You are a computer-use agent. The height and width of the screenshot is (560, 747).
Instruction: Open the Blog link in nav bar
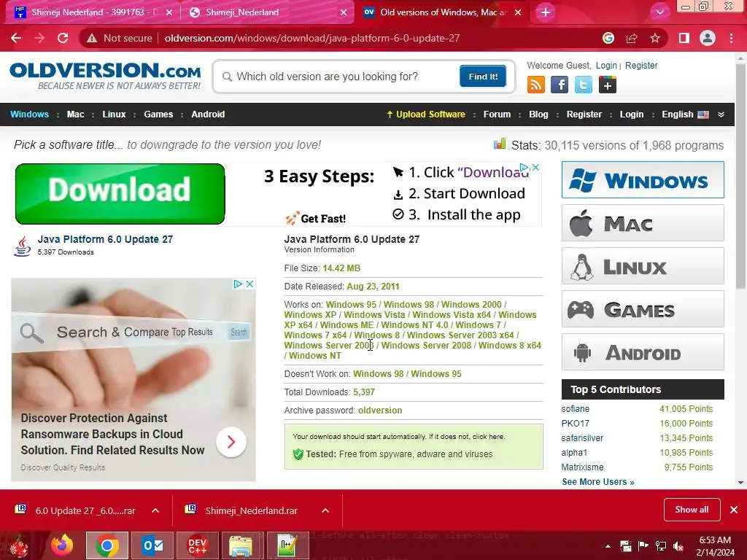(538, 114)
